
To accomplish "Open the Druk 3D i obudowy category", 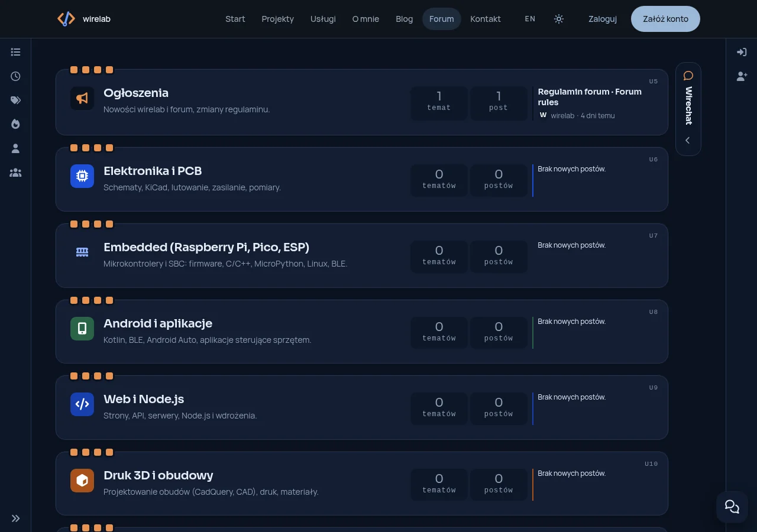I will [x=158, y=475].
